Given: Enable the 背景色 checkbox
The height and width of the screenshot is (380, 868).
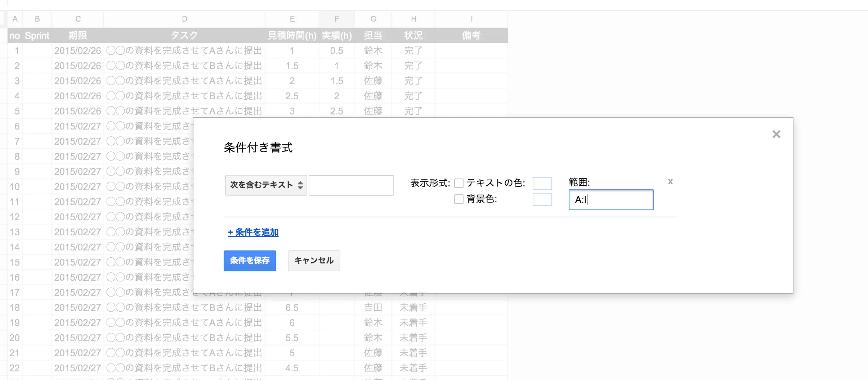Looking at the screenshot, I should click(x=458, y=199).
